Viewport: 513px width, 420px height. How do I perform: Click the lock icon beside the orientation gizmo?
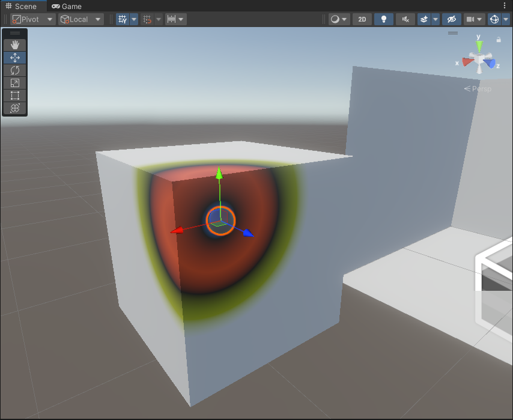click(499, 40)
